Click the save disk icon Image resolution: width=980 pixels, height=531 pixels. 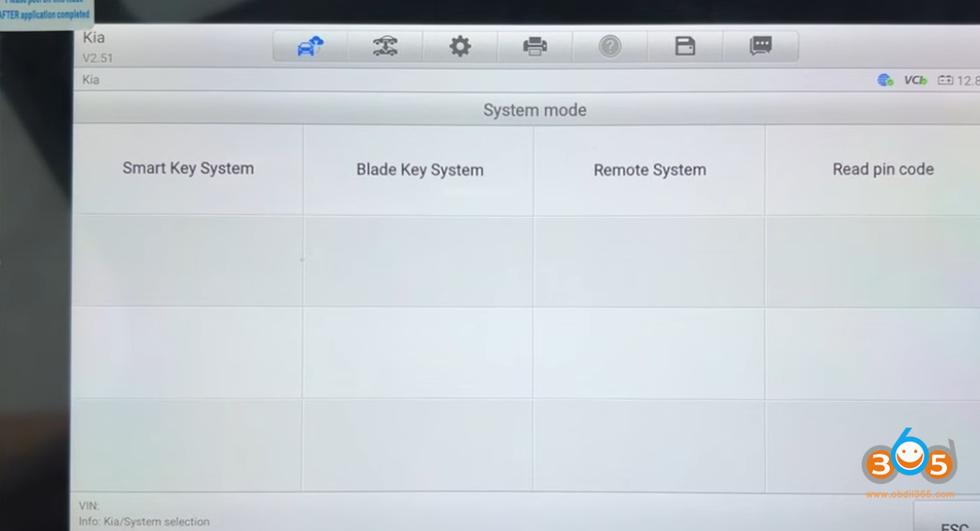(685, 46)
